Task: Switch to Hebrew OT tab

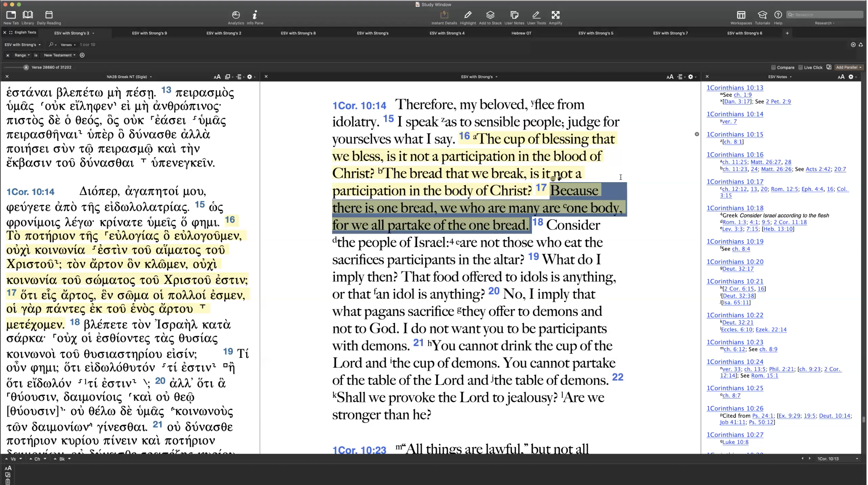Action: pyautogui.click(x=521, y=33)
